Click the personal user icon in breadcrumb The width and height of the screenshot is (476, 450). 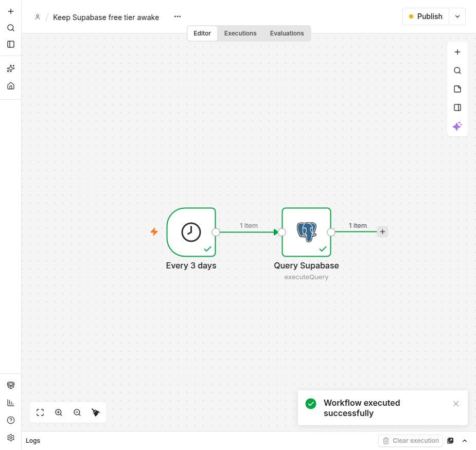[38, 17]
